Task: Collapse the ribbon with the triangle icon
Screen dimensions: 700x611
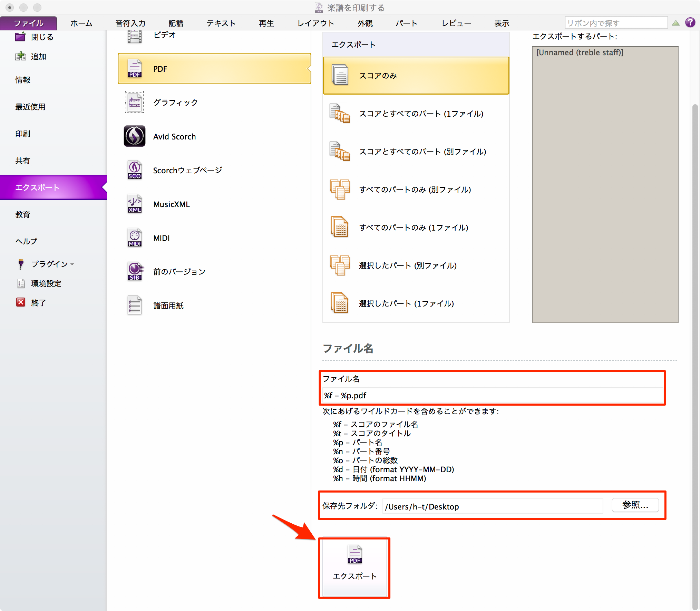Action: coord(676,23)
